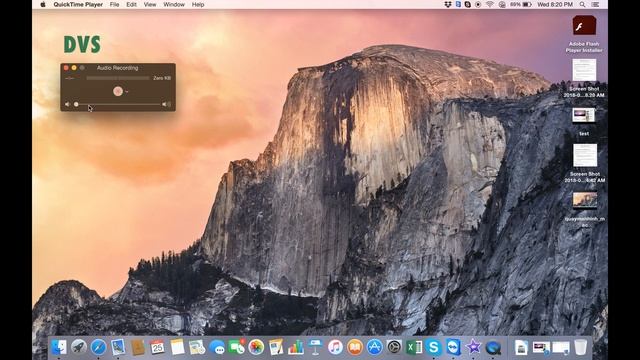
Task: Open Mail stamp icon in the Dock
Action: click(118, 347)
